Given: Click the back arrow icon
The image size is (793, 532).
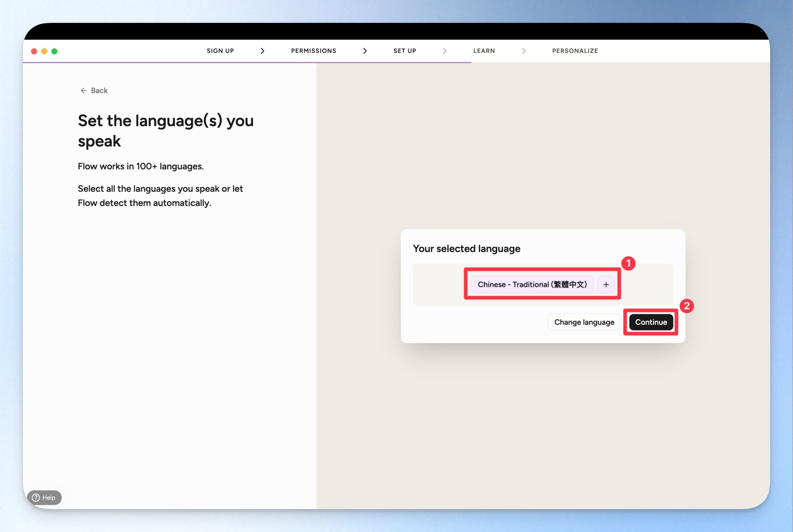Looking at the screenshot, I should pos(84,90).
